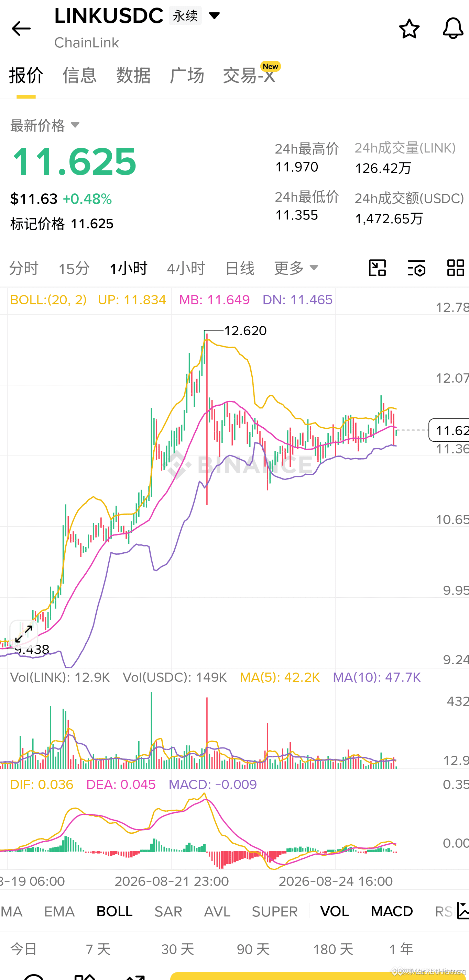Expand chart to fullscreen arrows icon
The width and height of the screenshot is (469, 980).
[24, 634]
